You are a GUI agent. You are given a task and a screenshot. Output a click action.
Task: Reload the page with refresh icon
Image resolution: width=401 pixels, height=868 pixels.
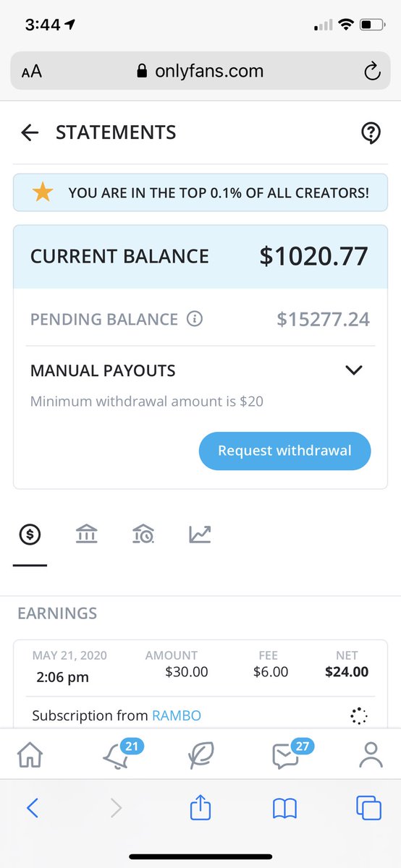[371, 71]
